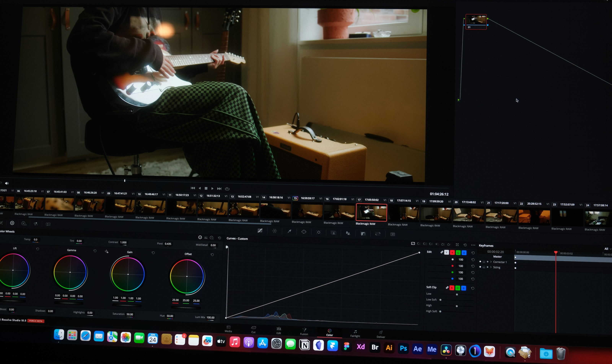Open the RGB Mixer palette icon

click(x=36, y=224)
